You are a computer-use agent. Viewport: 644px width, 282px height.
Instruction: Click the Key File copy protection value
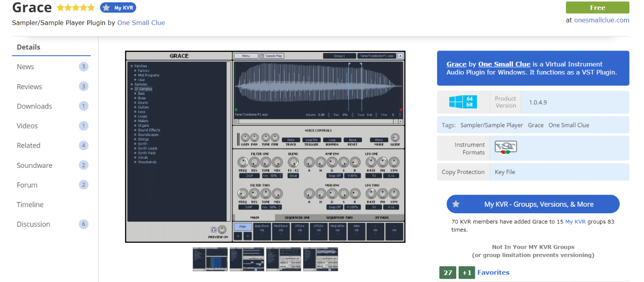click(x=505, y=172)
